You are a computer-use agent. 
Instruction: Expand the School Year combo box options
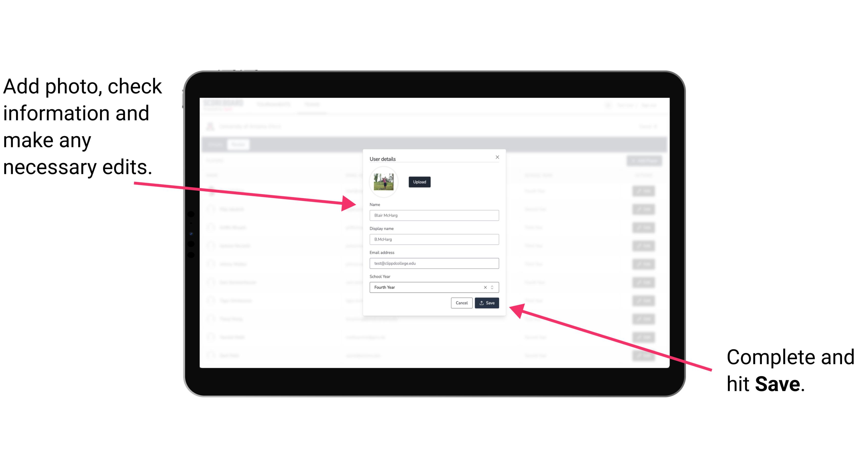tap(493, 287)
